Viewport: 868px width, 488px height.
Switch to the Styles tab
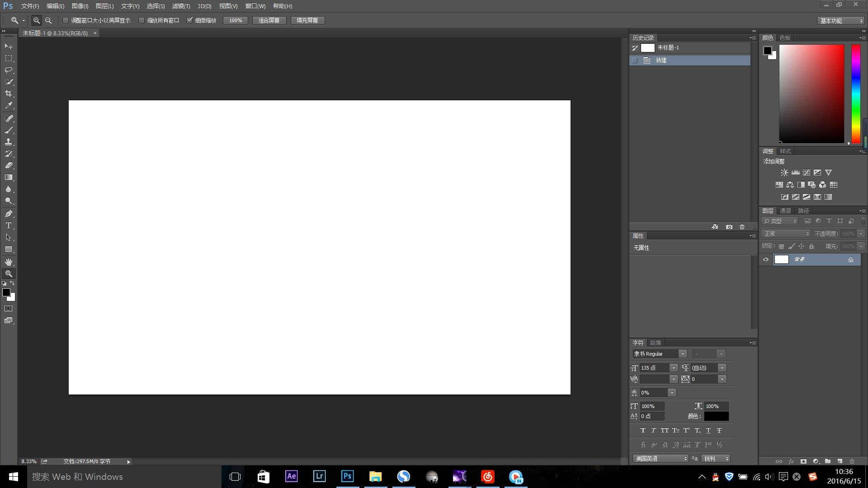coord(785,151)
